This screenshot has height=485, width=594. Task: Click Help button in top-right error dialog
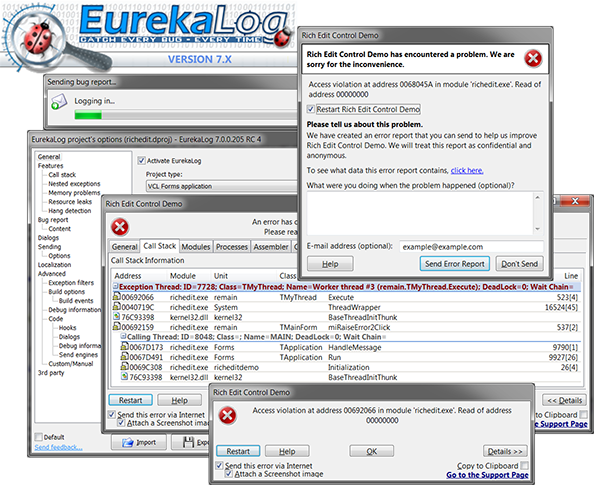pyautogui.click(x=330, y=264)
